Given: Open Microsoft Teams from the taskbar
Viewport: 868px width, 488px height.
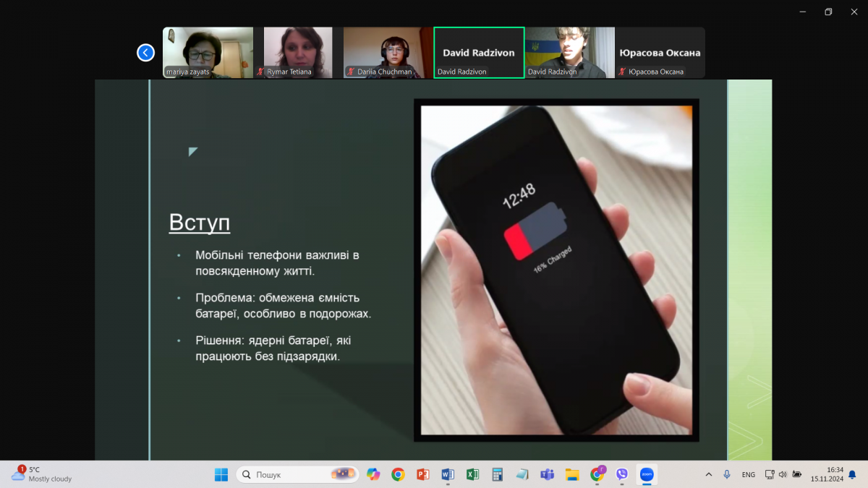Looking at the screenshot, I should point(548,474).
